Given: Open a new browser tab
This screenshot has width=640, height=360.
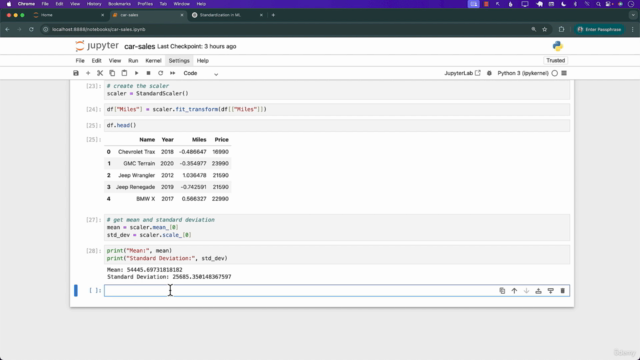Looking at the screenshot, I should [x=273, y=15].
